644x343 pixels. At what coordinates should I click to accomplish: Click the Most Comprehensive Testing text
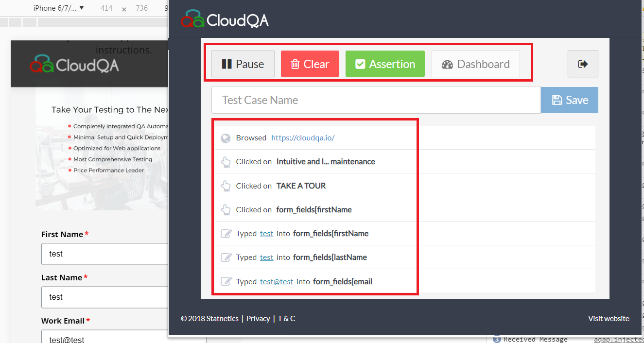point(113,159)
